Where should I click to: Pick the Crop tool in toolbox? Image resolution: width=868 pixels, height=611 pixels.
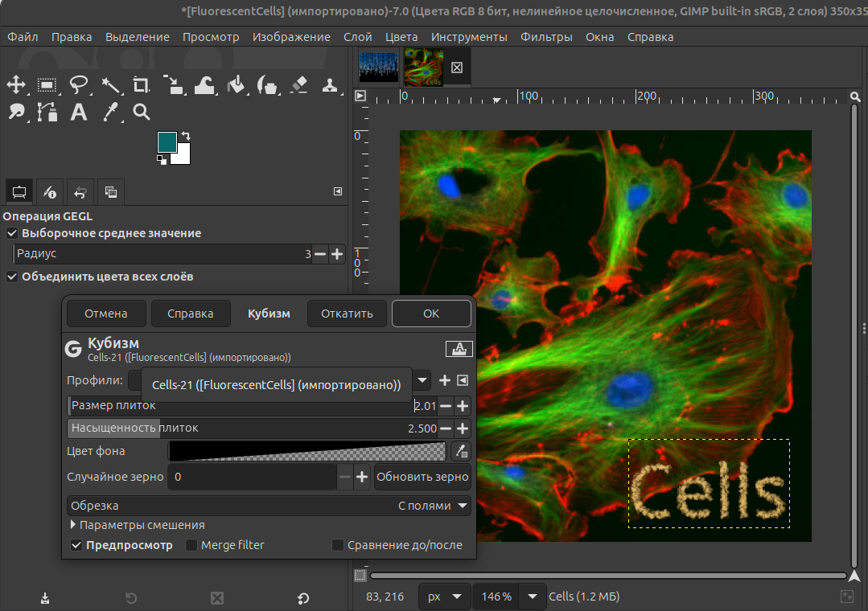point(142,84)
